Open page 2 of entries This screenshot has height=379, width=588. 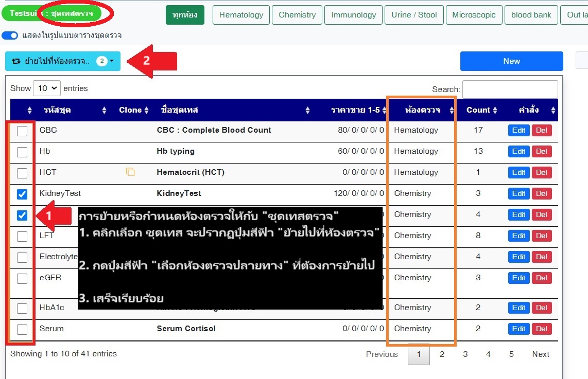(x=442, y=354)
